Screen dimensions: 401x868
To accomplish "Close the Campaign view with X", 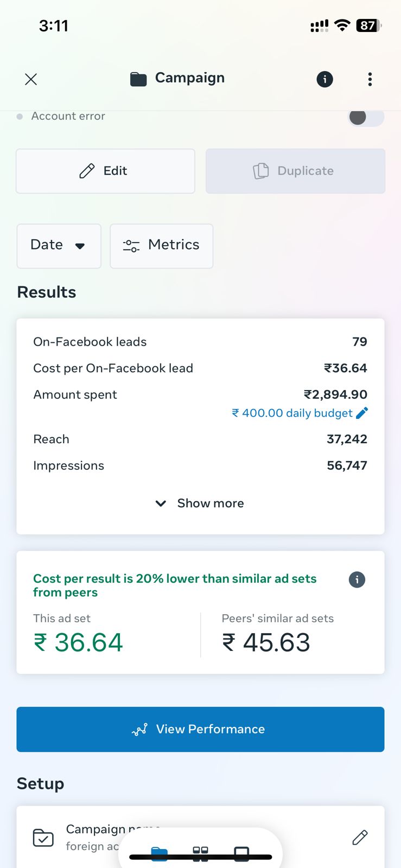I will [x=31, y=79].
